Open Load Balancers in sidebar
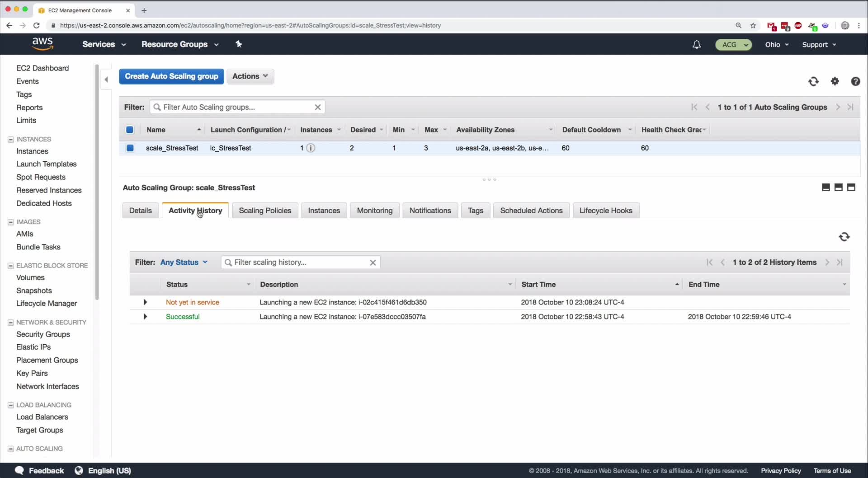Viewport: 868px width, 478px height. pos(42,417)
